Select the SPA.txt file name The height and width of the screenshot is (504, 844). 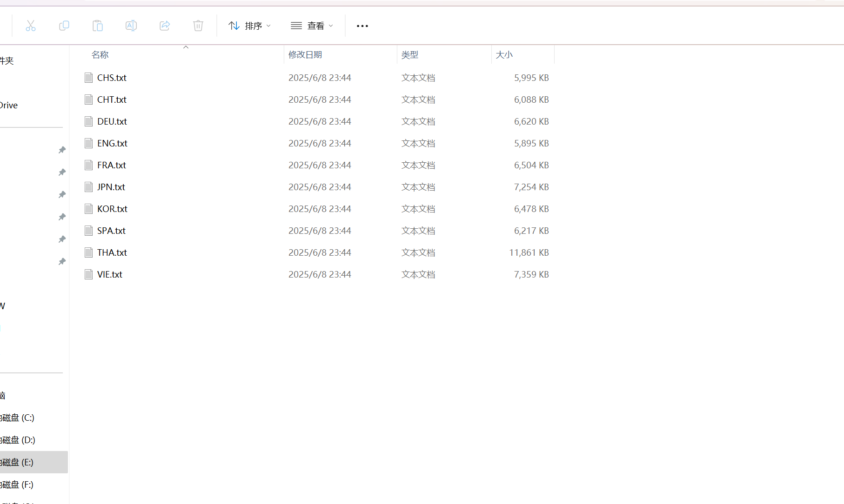[111, 231]
